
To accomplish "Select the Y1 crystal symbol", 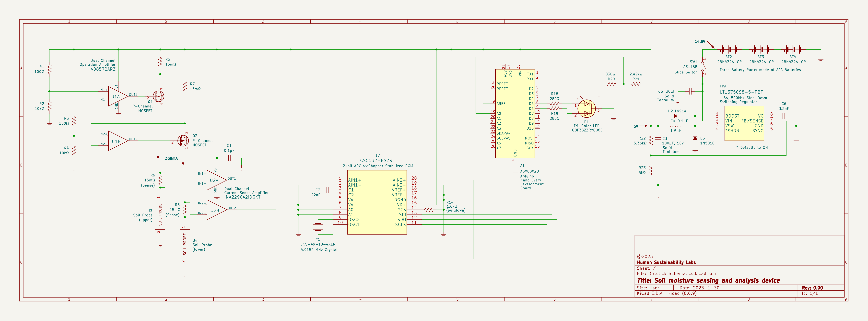I will tap(318, 227).
